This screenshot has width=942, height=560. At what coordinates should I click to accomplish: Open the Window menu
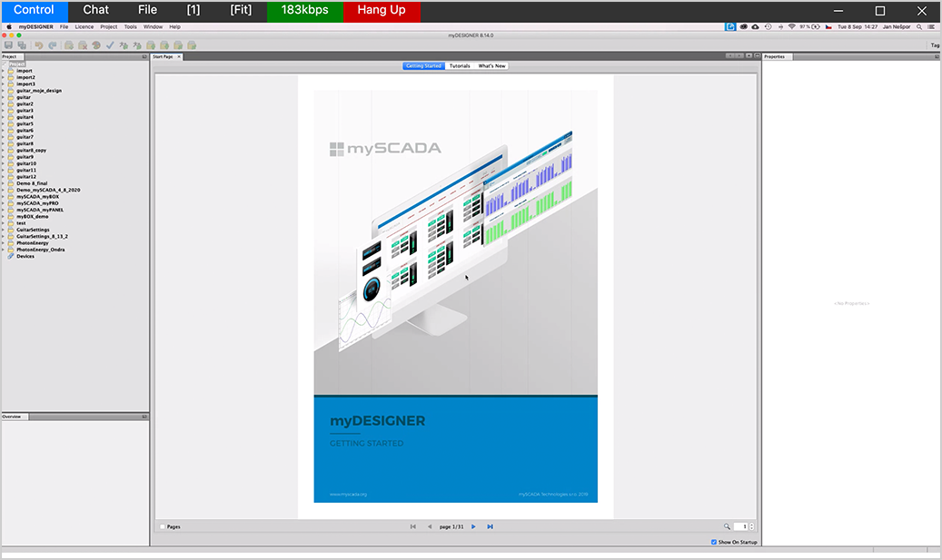pyautogui.click(x=154, y=27)
